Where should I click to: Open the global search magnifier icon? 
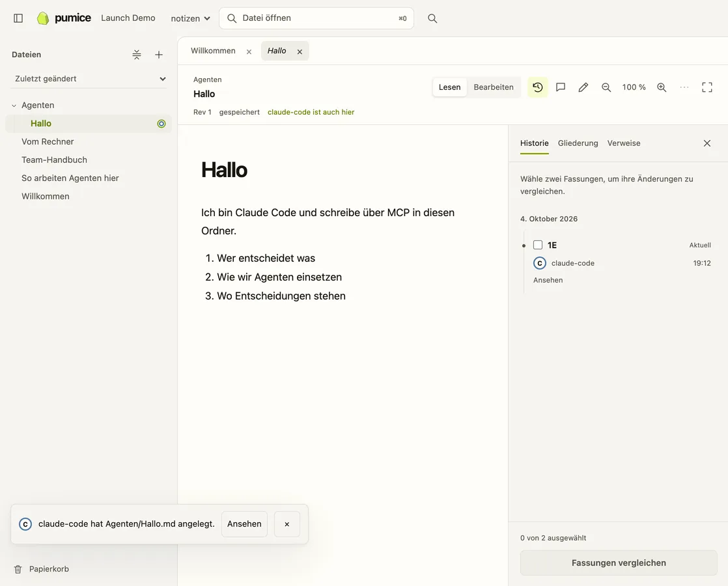click(x=432, y=18)
